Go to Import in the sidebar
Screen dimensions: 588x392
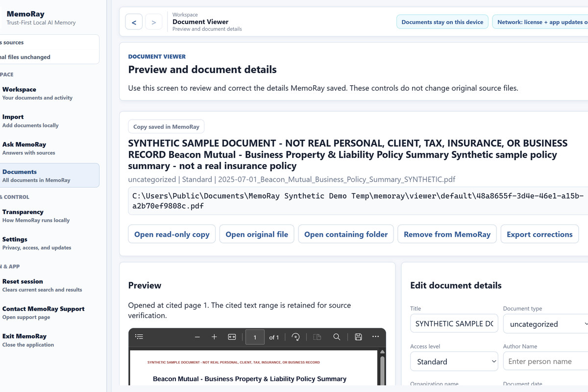(x=49, y=121)
